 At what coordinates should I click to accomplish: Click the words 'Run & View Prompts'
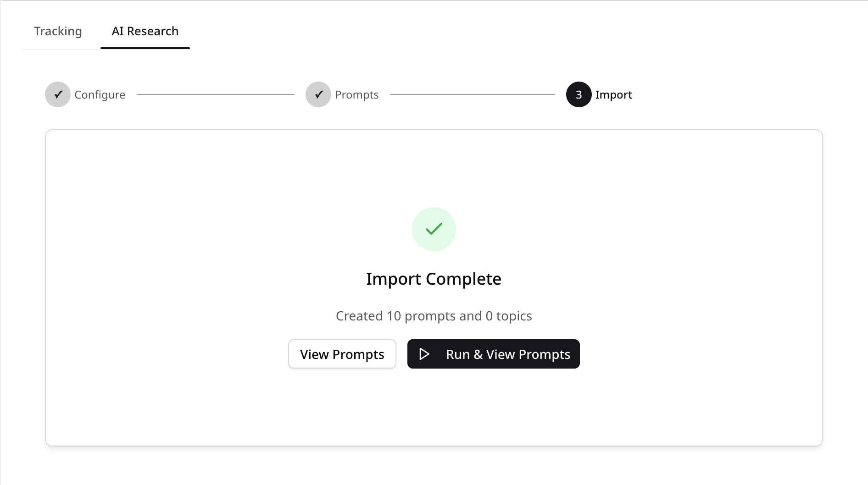coord(508,354)
